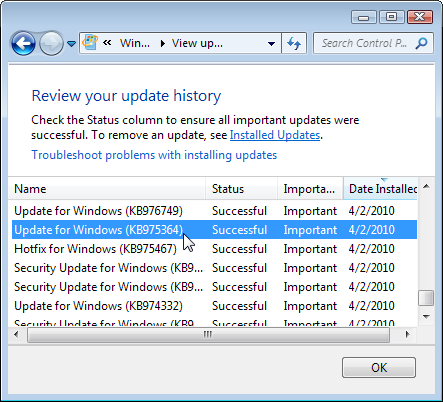Close the update history window
This screenshot has width=443, height=402.
tap(420, 17)
